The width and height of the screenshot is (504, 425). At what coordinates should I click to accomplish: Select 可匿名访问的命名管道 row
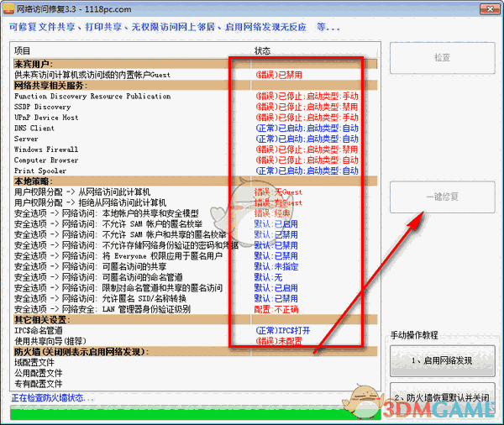(195, 277)
